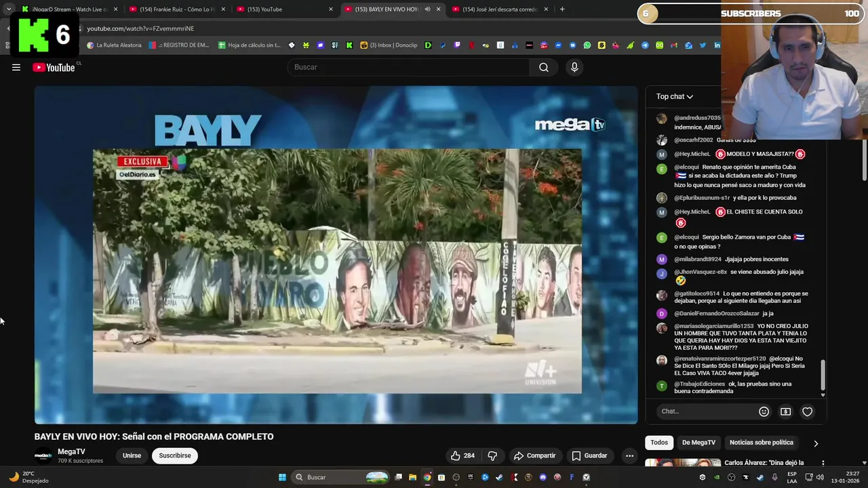The height and width of the screenshot is (488, 868).
Task: Dislike the video with thumbs down
Action: tap(493, 455)
